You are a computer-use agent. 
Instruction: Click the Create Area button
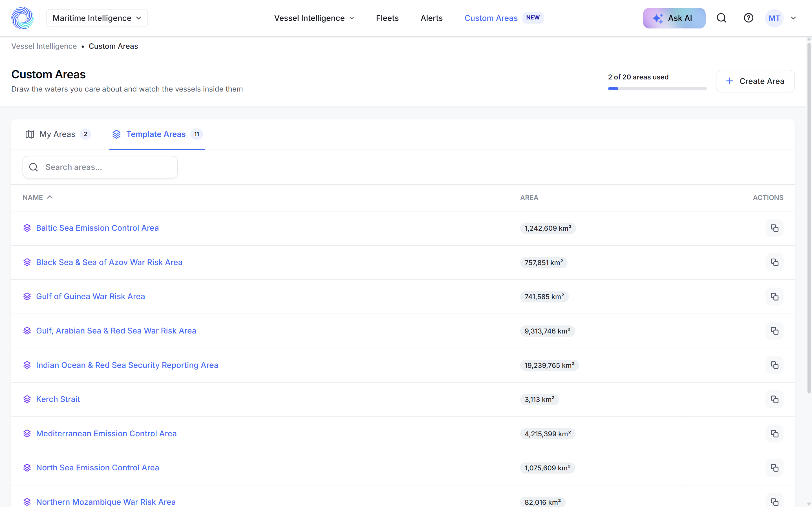click(x=755, y=81)
